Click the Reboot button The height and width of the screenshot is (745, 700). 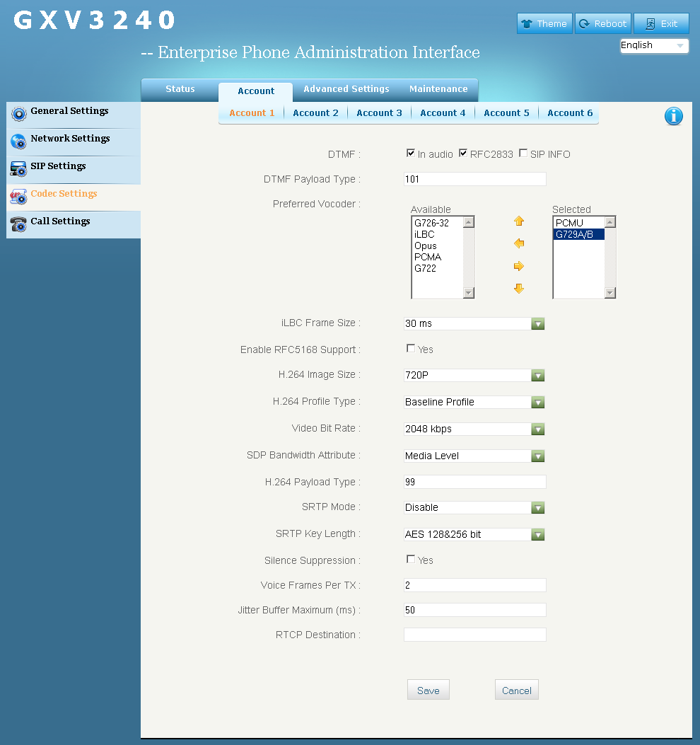click(x=603, y=24)
